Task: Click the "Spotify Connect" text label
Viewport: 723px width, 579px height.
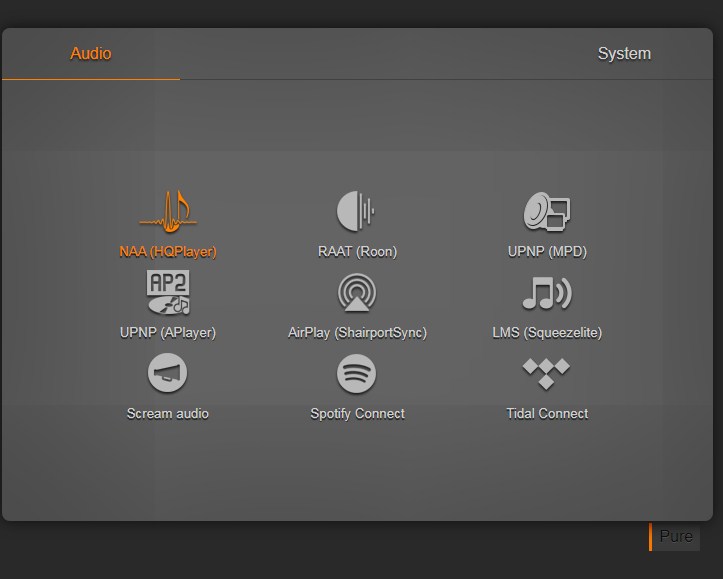Action: coord(357,414)
